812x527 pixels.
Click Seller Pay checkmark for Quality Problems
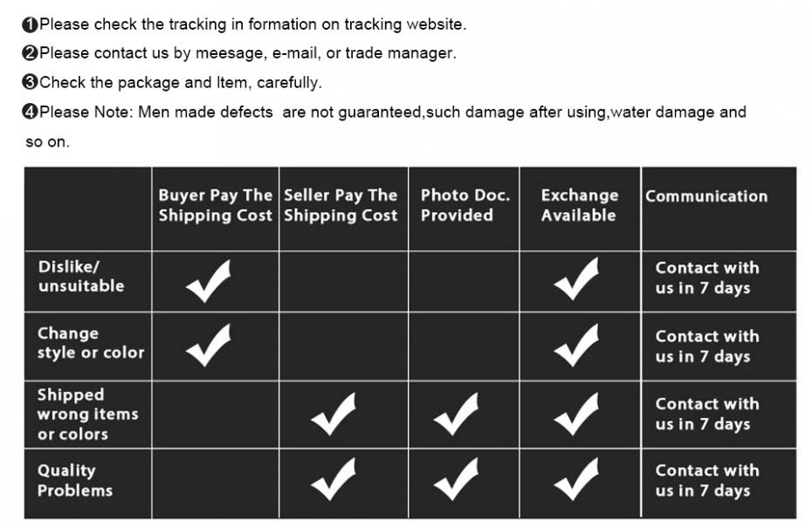tap(333, 479)
